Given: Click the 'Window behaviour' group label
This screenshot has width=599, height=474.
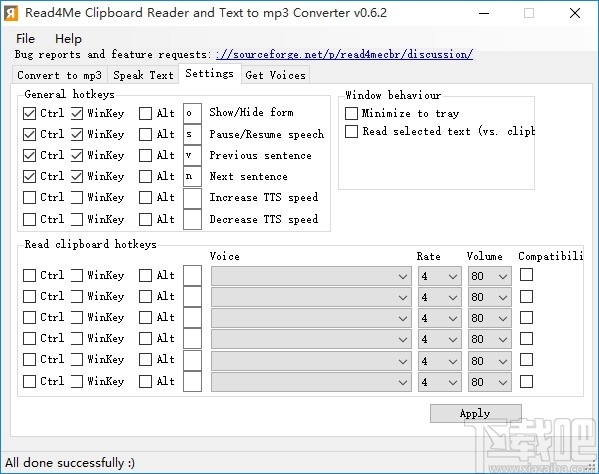Looking at the screenshot, I should pyautogui.click(x=393, y=95).
